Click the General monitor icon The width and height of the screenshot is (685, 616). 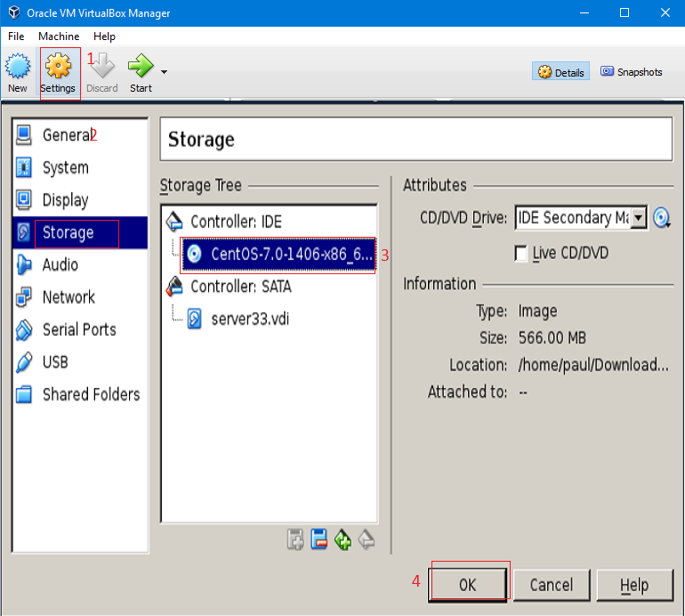tap(24, 135)
